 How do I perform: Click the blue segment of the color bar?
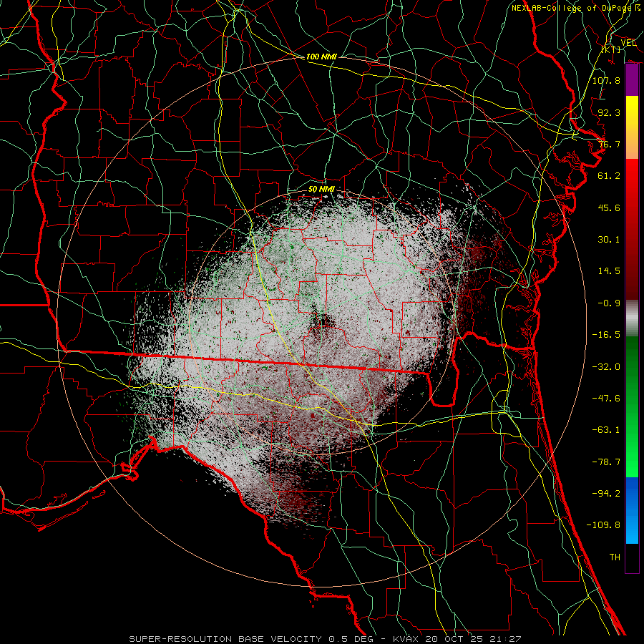(x=632, y=510)
